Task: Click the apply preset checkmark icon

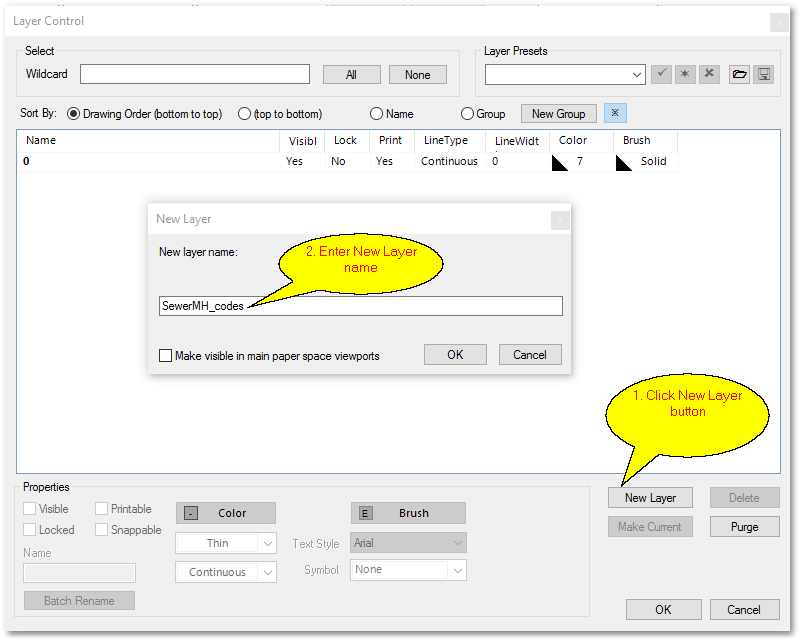Action: tap(661, 74)
